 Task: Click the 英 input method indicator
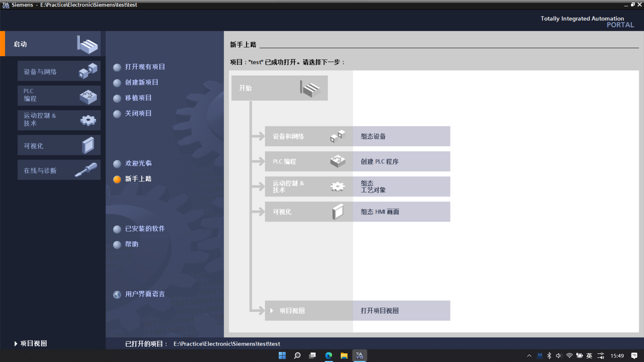click(589, 356)
